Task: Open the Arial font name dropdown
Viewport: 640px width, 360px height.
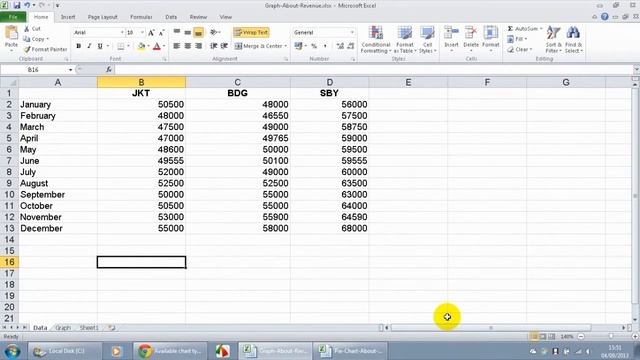Action: pyautogui.click(x=122, y=32)
